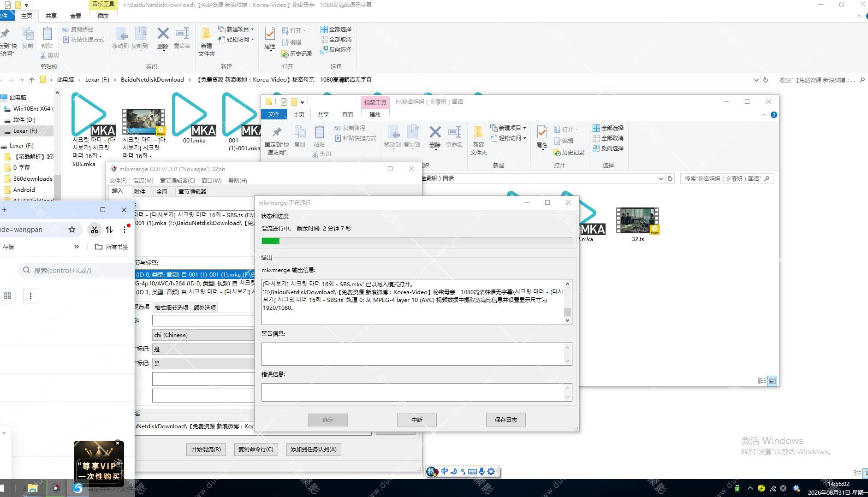Viewport: 868px width, 497px height.
Task: Click Invert Selection (反向选择) in the BaiduNetdiskDownload Explorer ribbon
Action: click(336, 49)
